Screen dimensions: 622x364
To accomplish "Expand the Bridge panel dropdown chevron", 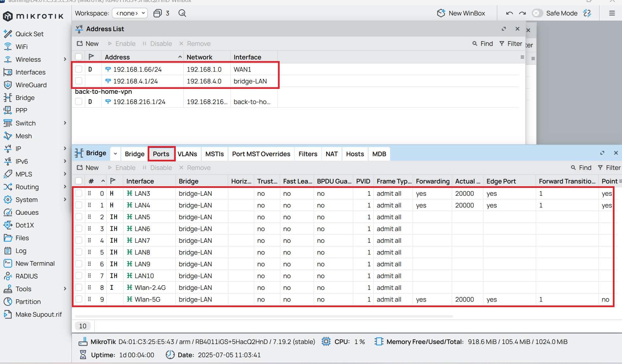I will click(115, 154).
